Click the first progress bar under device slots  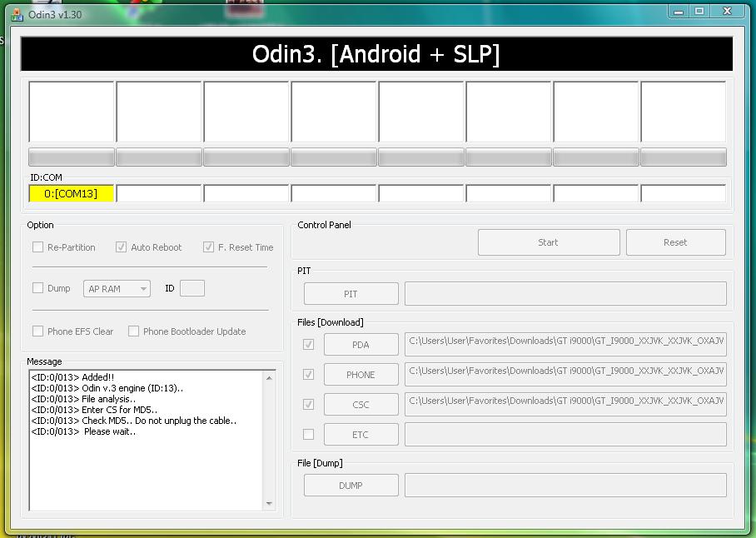click(x=72, y=157)
